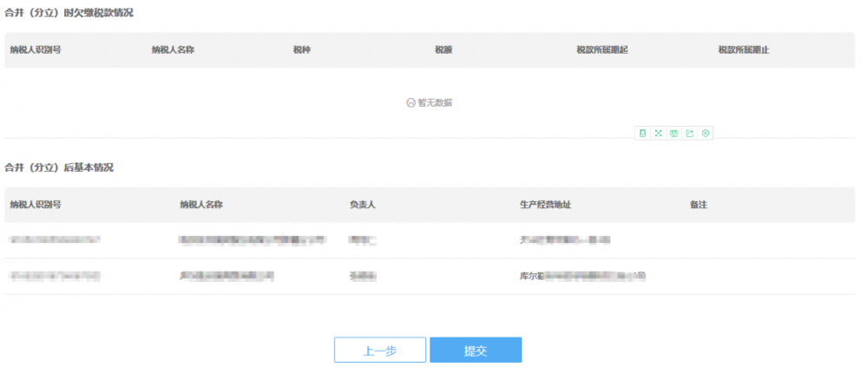Click 纳税人名称 header in the 后基本情况 table
The width and height of the screenshot is (868, 374).
click(201, 205)
